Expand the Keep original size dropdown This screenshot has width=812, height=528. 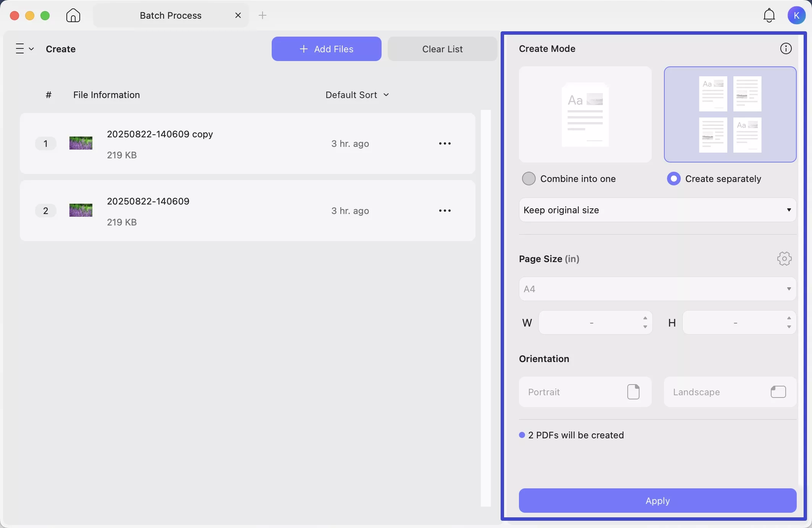[657, 210]
